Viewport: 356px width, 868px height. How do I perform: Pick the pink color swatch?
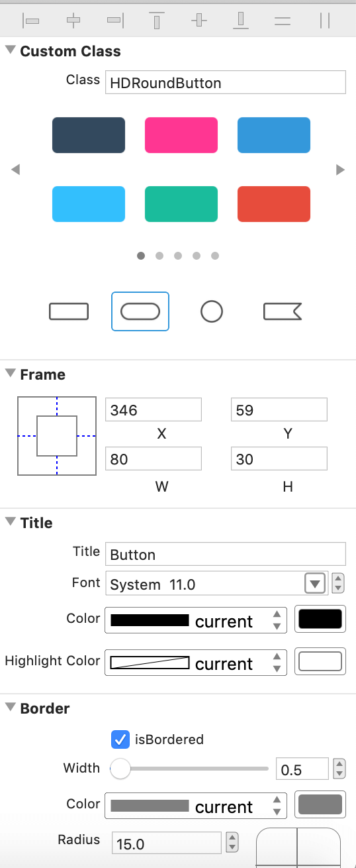(181, 135)
